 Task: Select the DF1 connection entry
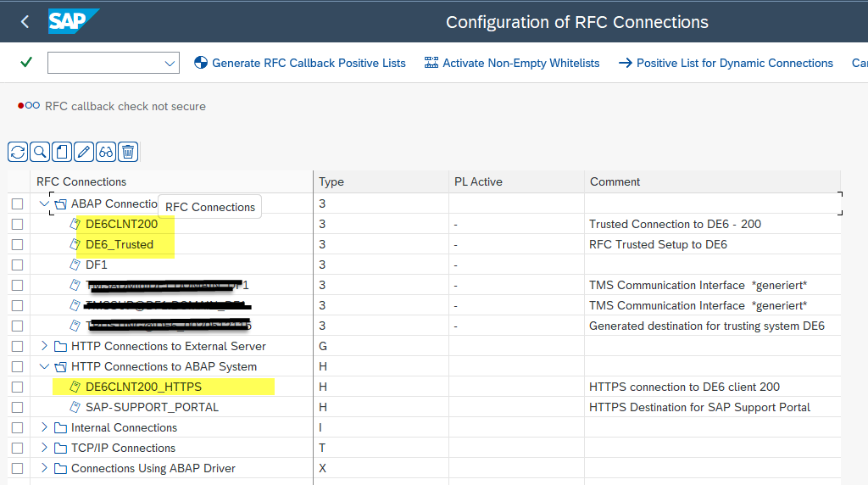(x=97, y=265)
